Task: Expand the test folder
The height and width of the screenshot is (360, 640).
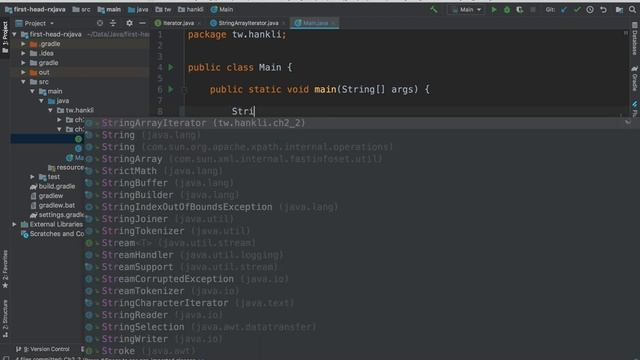Action: pos(32,177)
